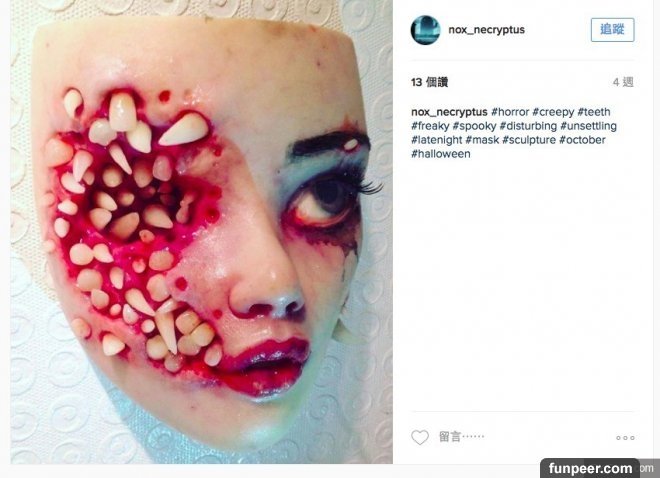The height and width of the screenshot is (478, 660).
Task: Open the #creepy hashtag
Action: (x=553, y=112)
